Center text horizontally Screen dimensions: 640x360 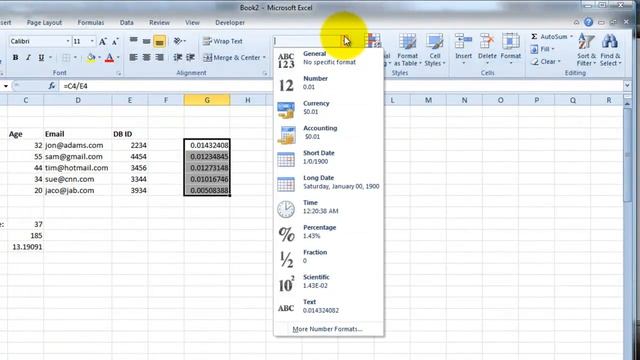tap(147, 58)
